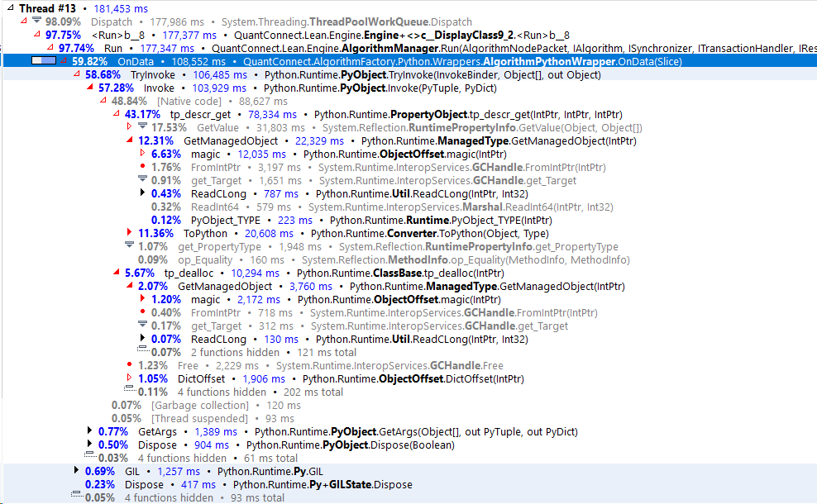Expand the ReadCLong 130 ms node
Screen dimensions: 817x504
click(x=142, y=338)
